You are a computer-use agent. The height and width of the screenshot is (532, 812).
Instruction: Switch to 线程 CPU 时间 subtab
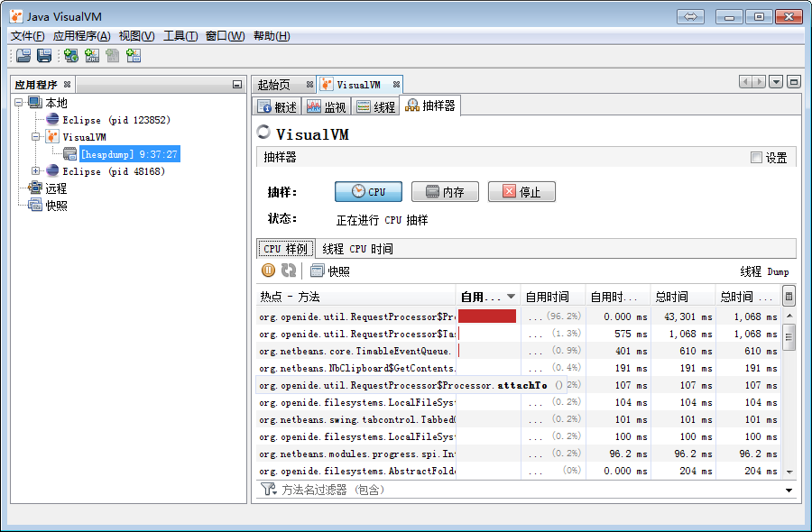pos(357,249)
